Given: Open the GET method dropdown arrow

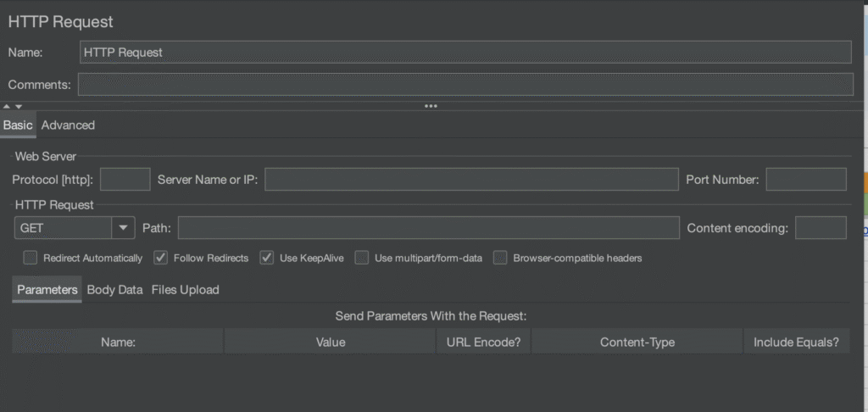Looking at the screenshot, I should point(124,228).
